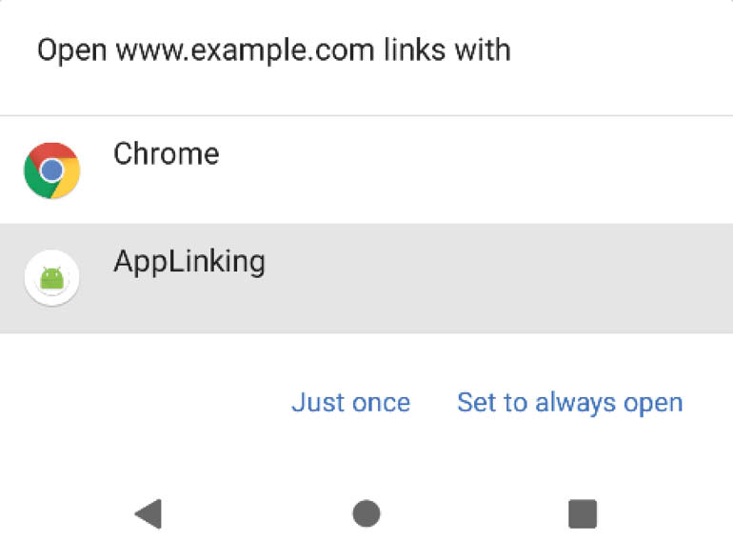Tap the green Android robot AppLinking icon
Screen dimensions: 733x560
[52, 278]
